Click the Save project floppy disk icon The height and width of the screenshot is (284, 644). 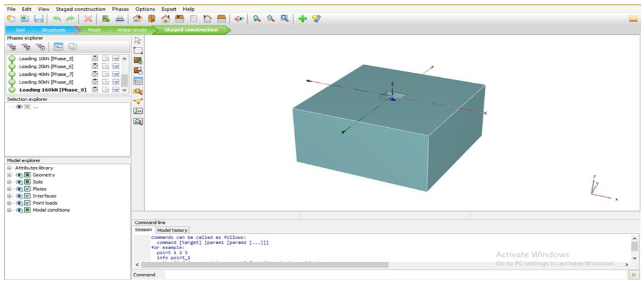click(39, 19)
